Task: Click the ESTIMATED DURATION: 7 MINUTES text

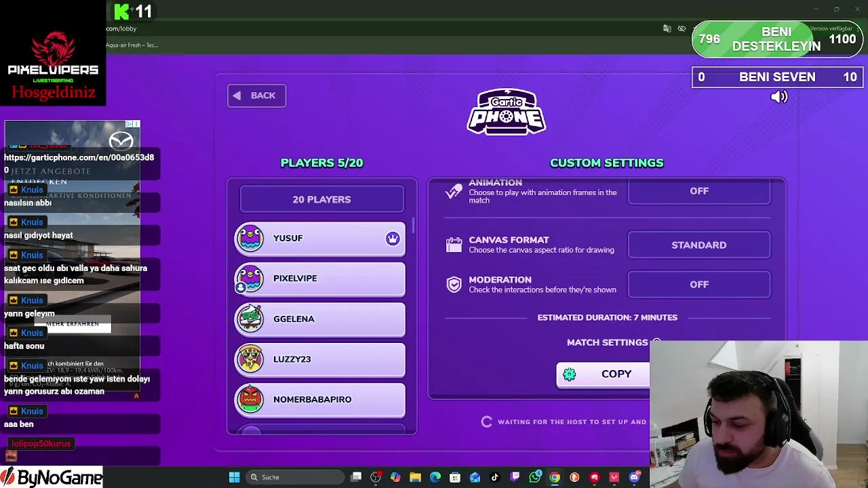Action: pyautogui.click(x=608, y=317)
